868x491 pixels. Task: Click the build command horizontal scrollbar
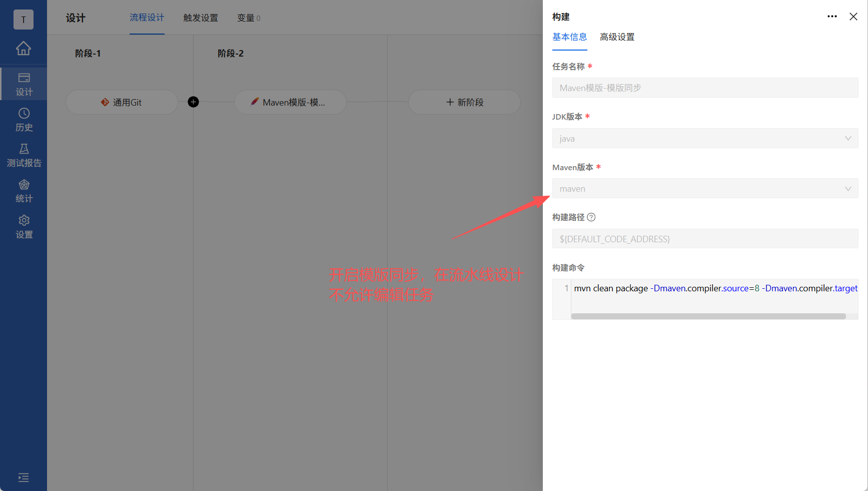[708, 316]
